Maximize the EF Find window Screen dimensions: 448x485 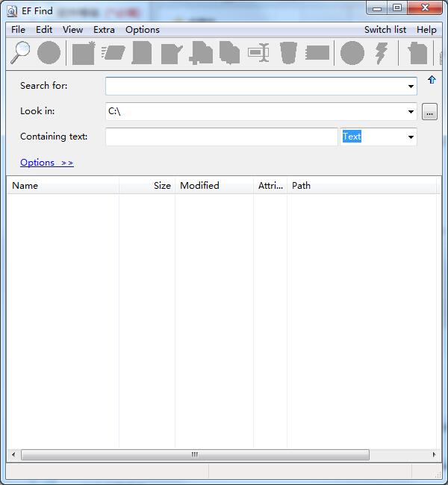[x=397, y=8]
